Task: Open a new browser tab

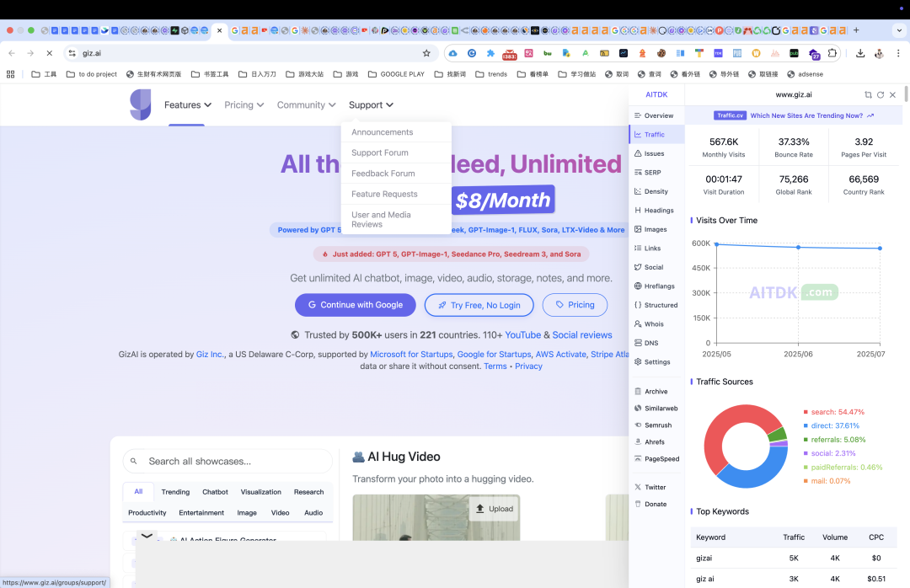Action: click(x=856, y=30)
